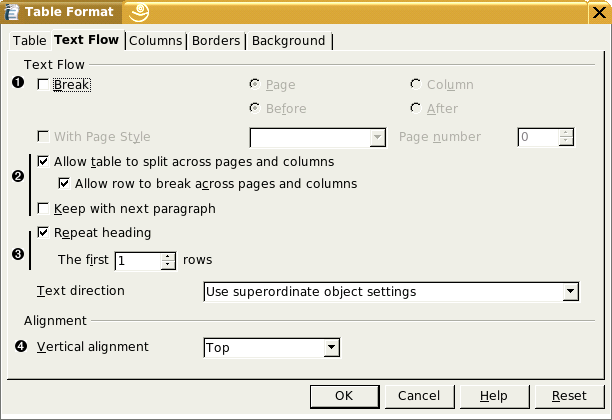The width and height of the screenshot is (612, 420).
Task: Switch to the Borders tab
Action: coord(216,41)
